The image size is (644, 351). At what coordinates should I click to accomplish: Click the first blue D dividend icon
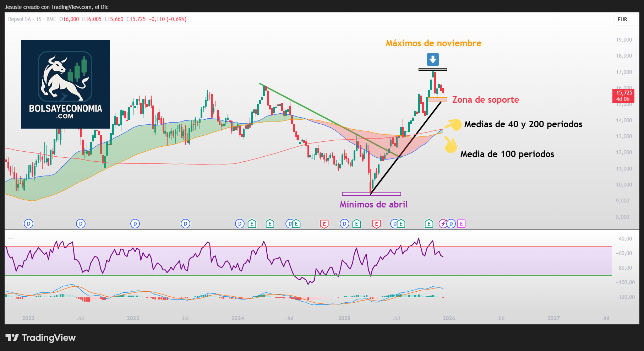point(28,224)
